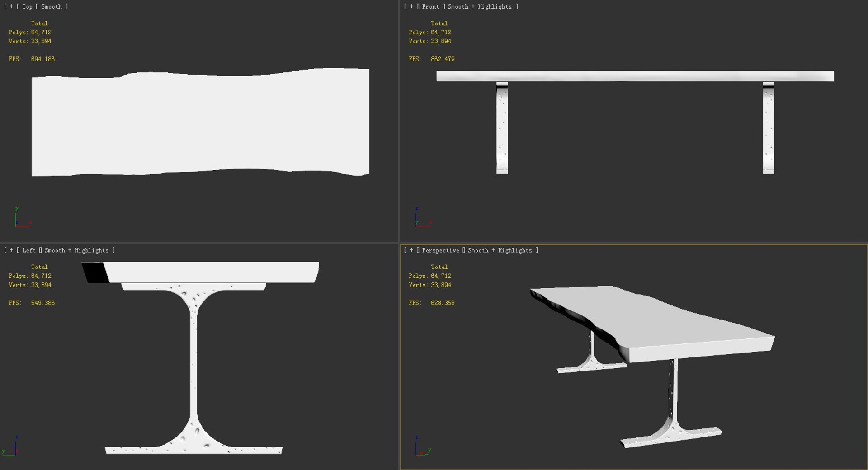The height and width of the screenshot is (470, 868).
Task: Click the 'Left' view label menu
Action: tap(28, 250)
